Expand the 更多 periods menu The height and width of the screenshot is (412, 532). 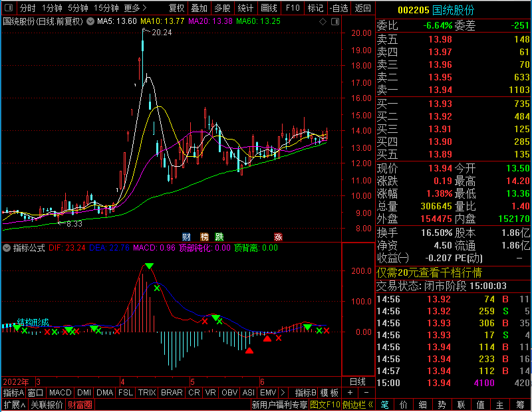point(135,8)
